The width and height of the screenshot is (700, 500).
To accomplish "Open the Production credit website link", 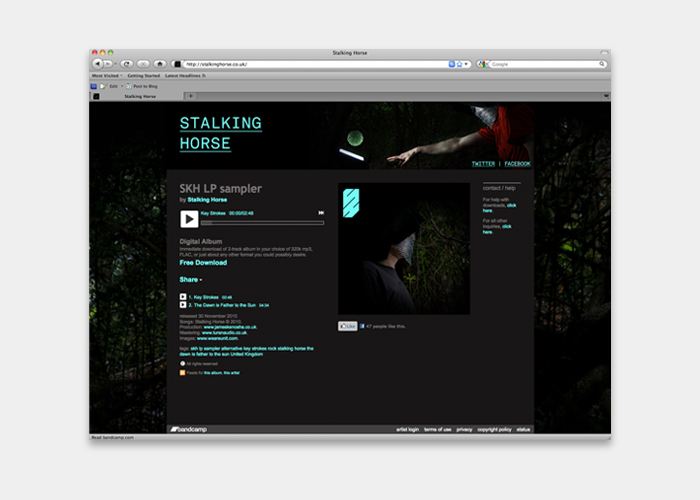I will point(230,327).
